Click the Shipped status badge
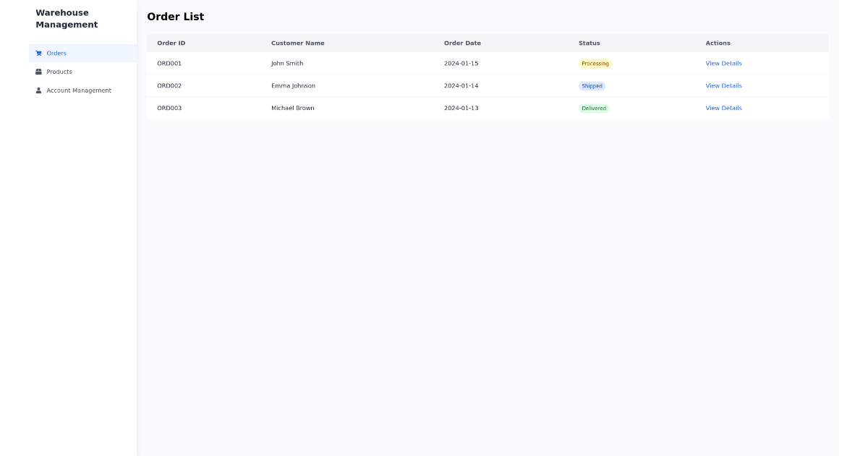The image size is (868, 456). tap(592, 85)
